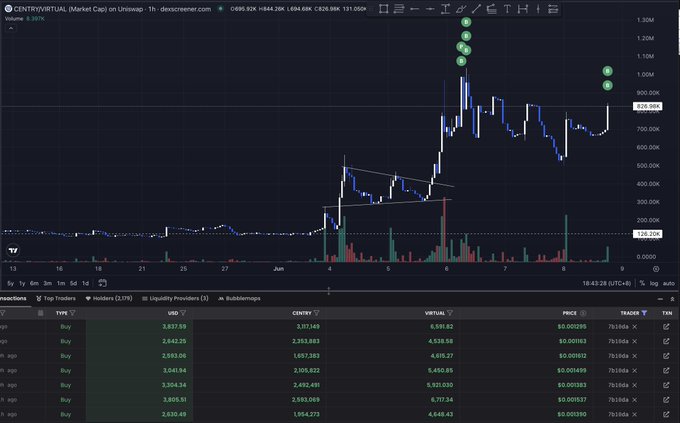This screenshot has width=680, height=423.
Task: Switch to Liquidity Providers (3) tab
Action: [175, 298]
